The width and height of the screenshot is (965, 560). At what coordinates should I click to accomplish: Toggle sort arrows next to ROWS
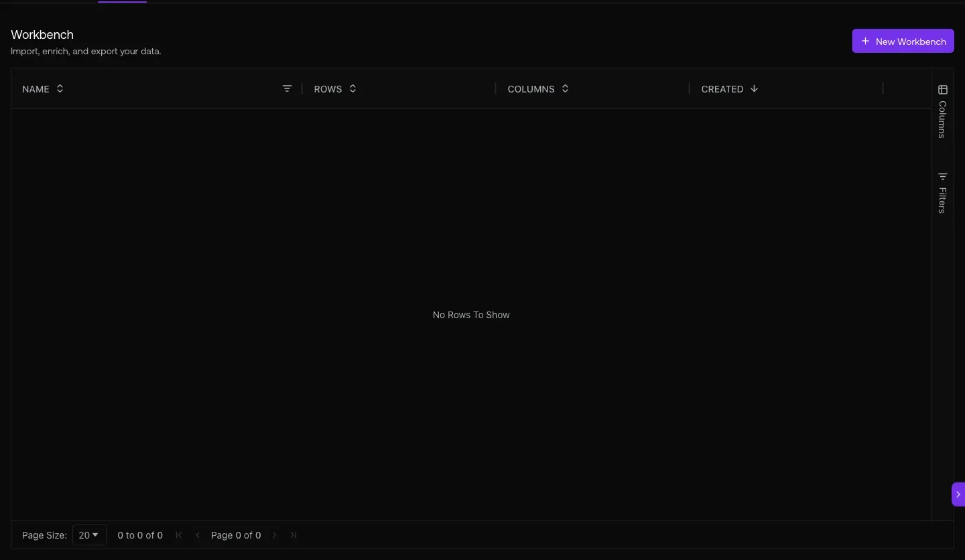point(352,88)
